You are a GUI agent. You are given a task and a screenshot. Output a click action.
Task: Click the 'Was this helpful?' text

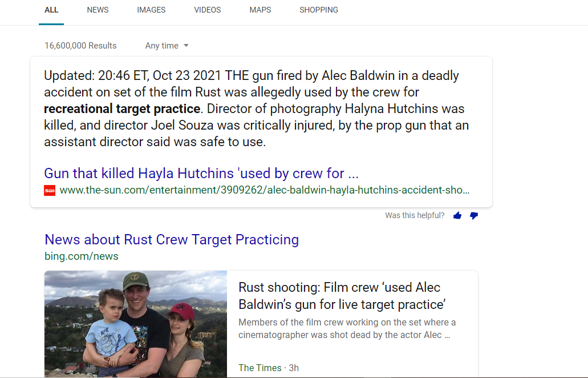coord(415,215)
